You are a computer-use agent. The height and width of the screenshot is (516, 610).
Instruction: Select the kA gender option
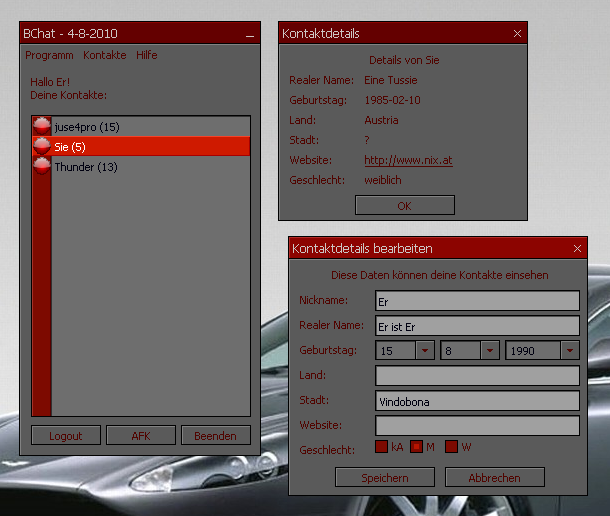click(382, 447)
